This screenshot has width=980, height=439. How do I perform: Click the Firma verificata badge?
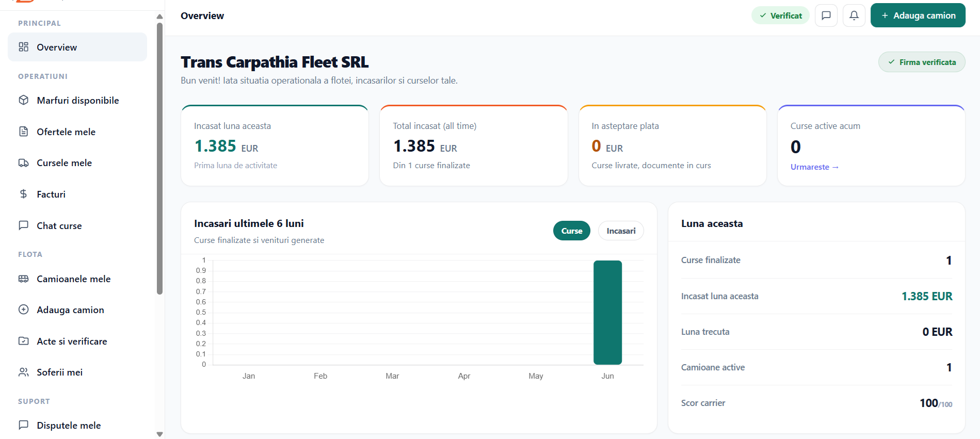922,62
